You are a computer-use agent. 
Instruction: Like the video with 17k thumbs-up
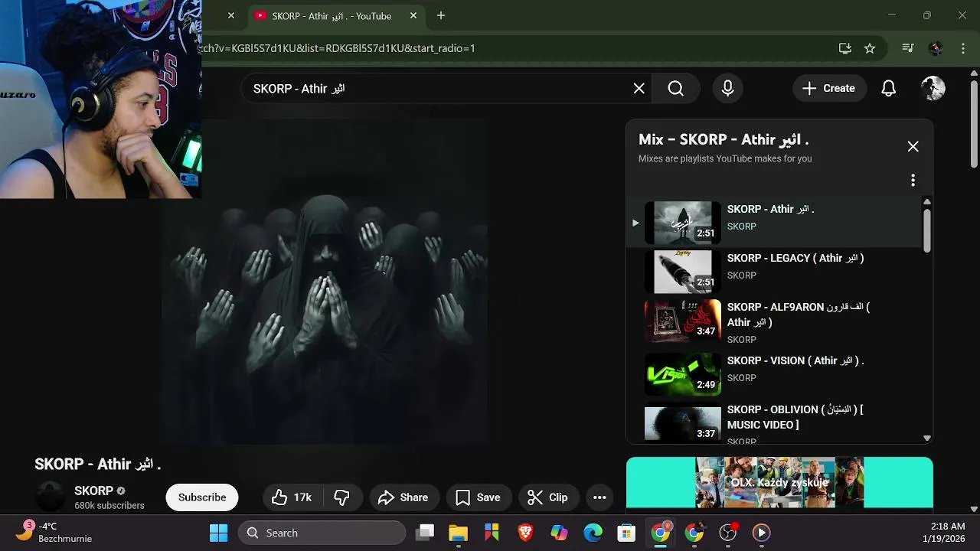coord(292,497)
